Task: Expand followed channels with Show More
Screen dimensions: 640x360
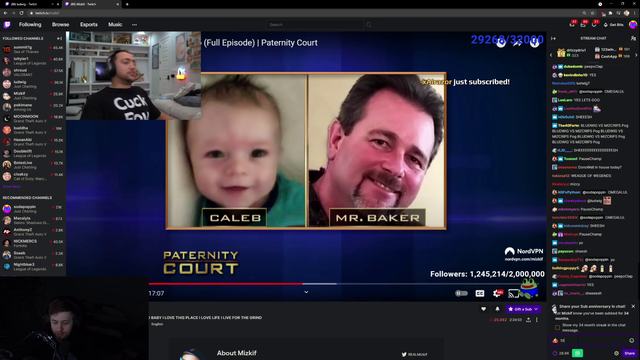Action: pyautogui.click(x=11, y=187)
